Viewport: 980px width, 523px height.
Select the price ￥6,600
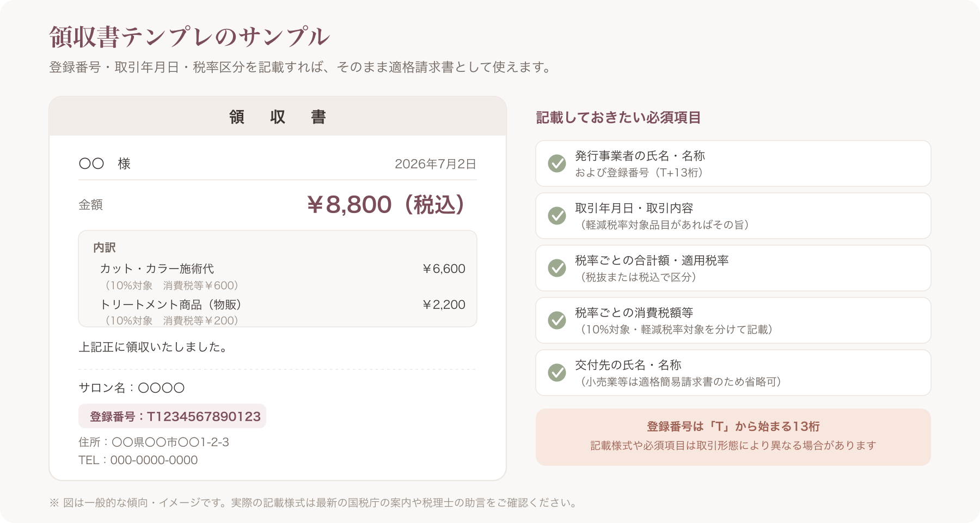click(x=444, y=269)
